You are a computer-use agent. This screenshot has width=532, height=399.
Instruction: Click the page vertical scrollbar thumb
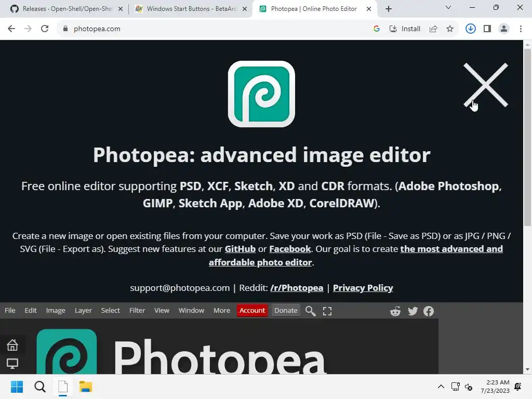527,137
